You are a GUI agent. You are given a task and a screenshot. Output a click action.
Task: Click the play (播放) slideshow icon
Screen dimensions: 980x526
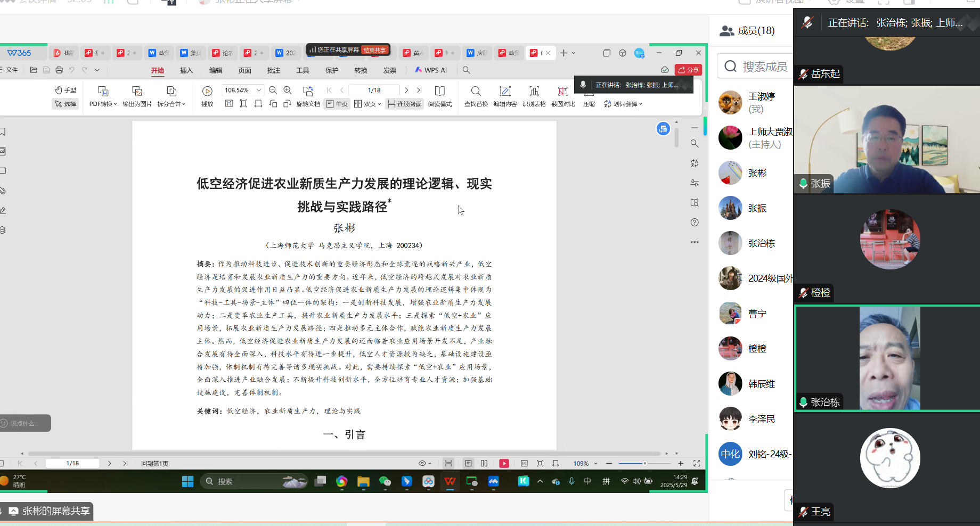click(207, 92)
